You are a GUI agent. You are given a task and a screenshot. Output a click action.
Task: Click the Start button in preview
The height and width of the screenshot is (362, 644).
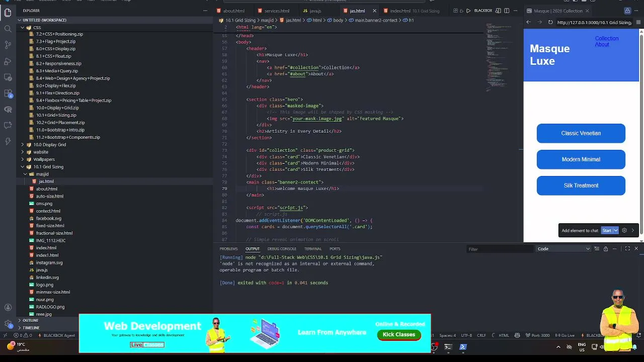(x=607, y=230)
